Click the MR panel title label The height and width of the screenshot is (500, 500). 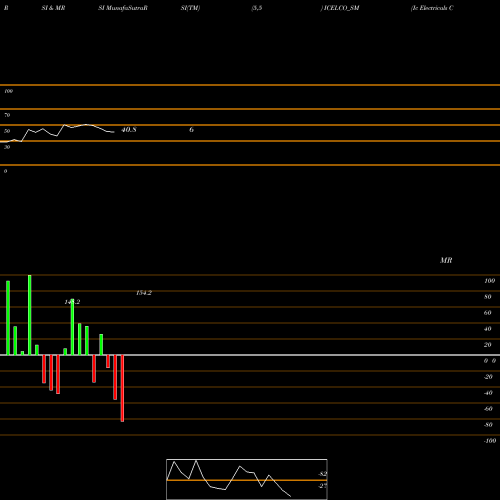click(x=446, y=260)
